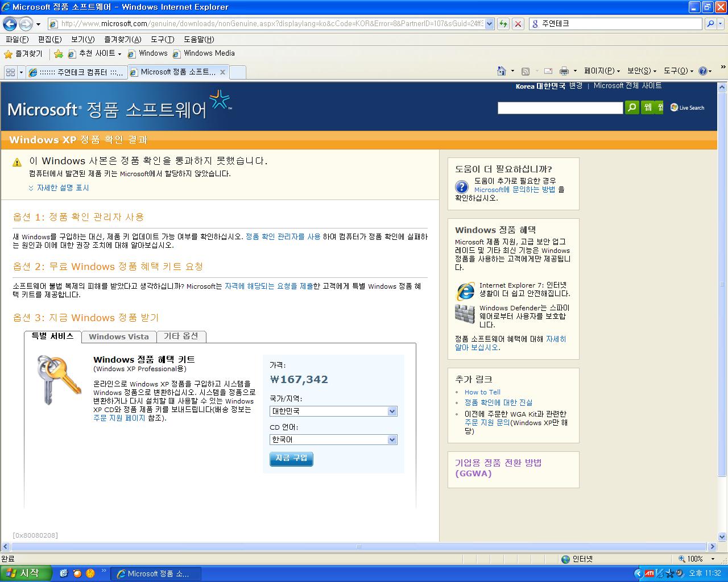The image size is (728, 582).
Task: Open search provider options dropdown arrow
Action: tap(721, 24)
